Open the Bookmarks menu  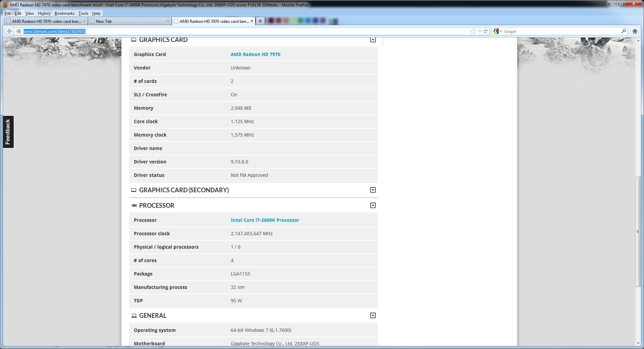pos(64,13)
